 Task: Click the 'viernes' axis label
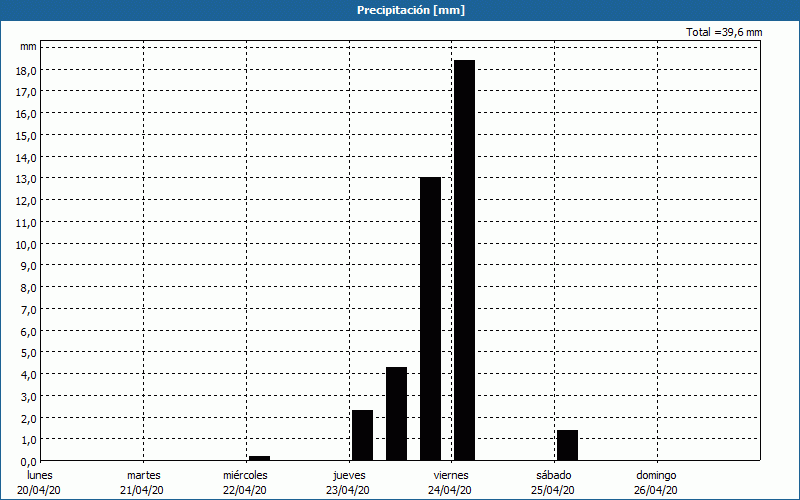[451, 475]
